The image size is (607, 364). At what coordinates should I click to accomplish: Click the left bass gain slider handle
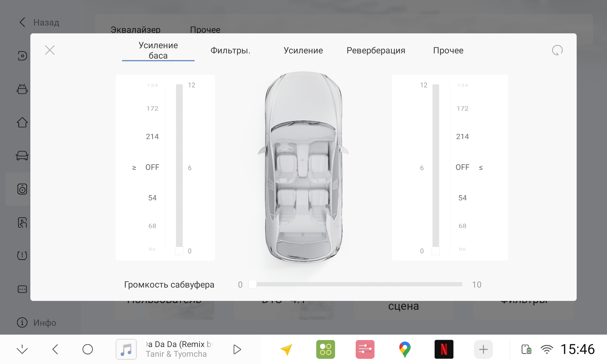click(x=179, y=251)
